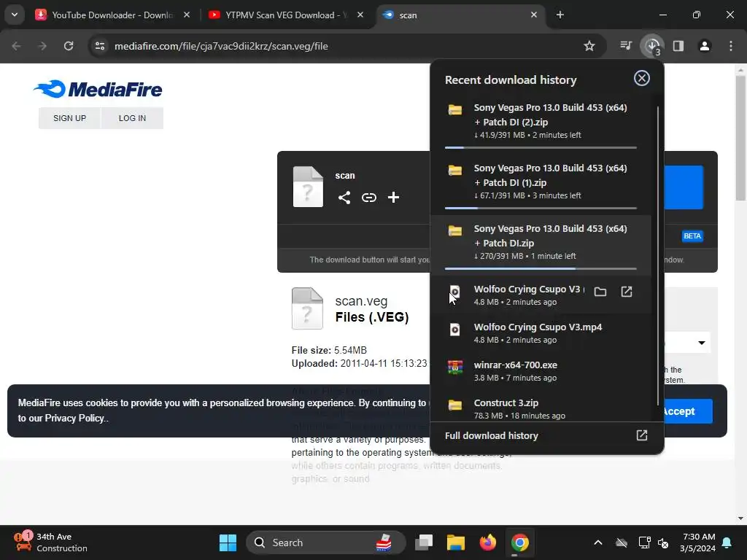
Task: Switch to the YTPMV Scan VEG Download tab
Action: [x=287, y=15]
